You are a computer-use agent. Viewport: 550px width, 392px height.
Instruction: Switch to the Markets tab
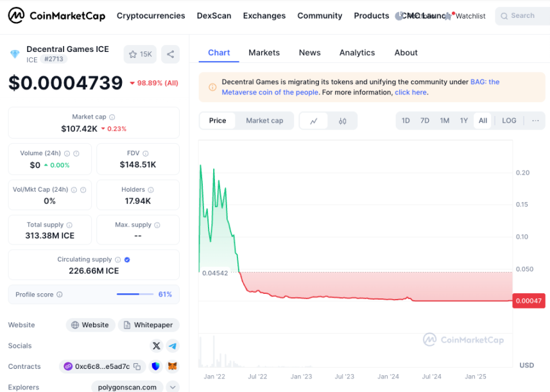click(x=264, y=53)
